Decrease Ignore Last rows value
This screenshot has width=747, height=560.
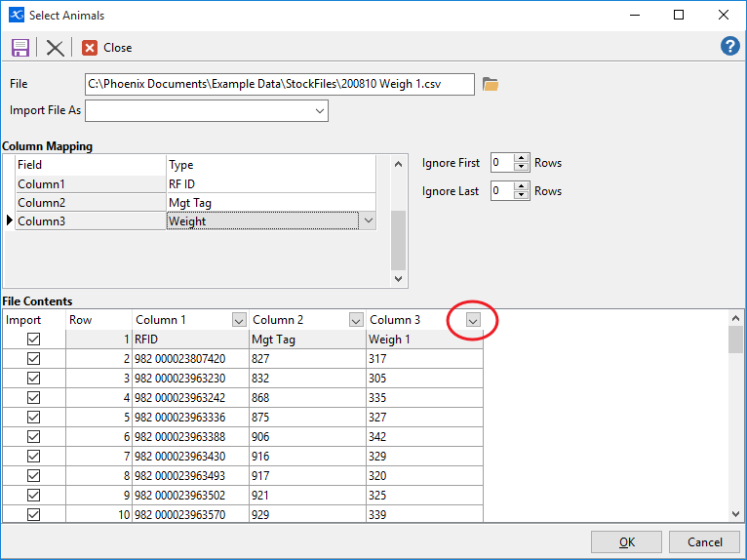(522, 195)
